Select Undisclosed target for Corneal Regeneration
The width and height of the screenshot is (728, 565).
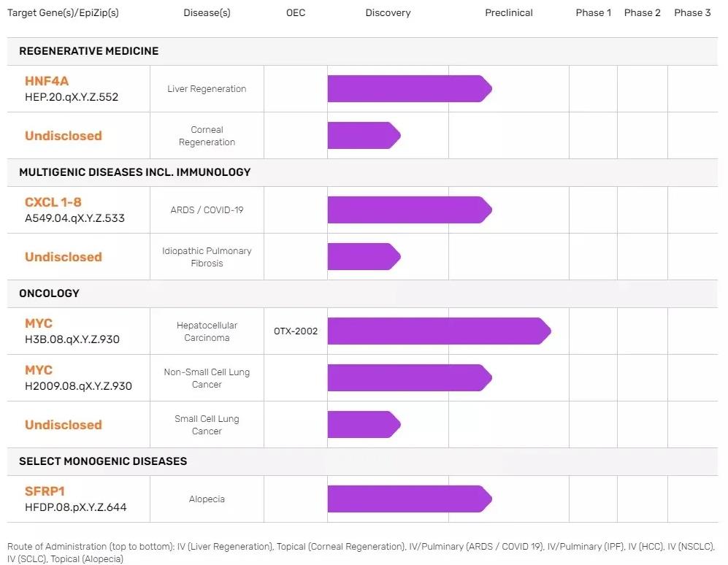click(x=64, y=136)
